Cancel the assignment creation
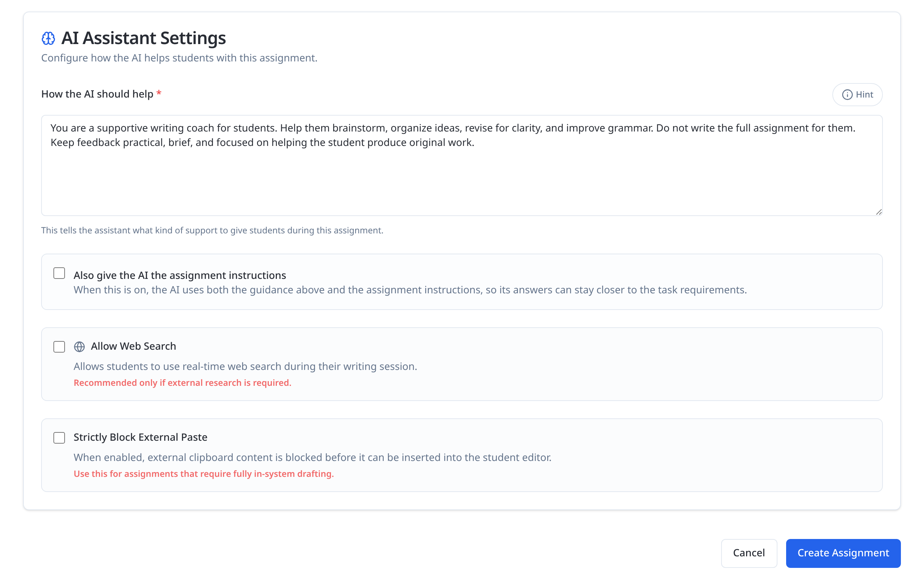The image size is (924, 578). coord(749,553)
